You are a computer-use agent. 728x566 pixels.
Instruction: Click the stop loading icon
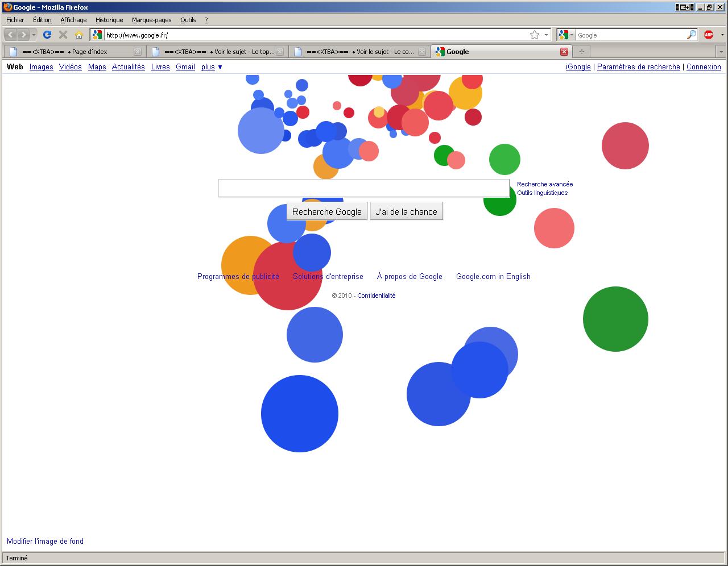pos(63,35)
